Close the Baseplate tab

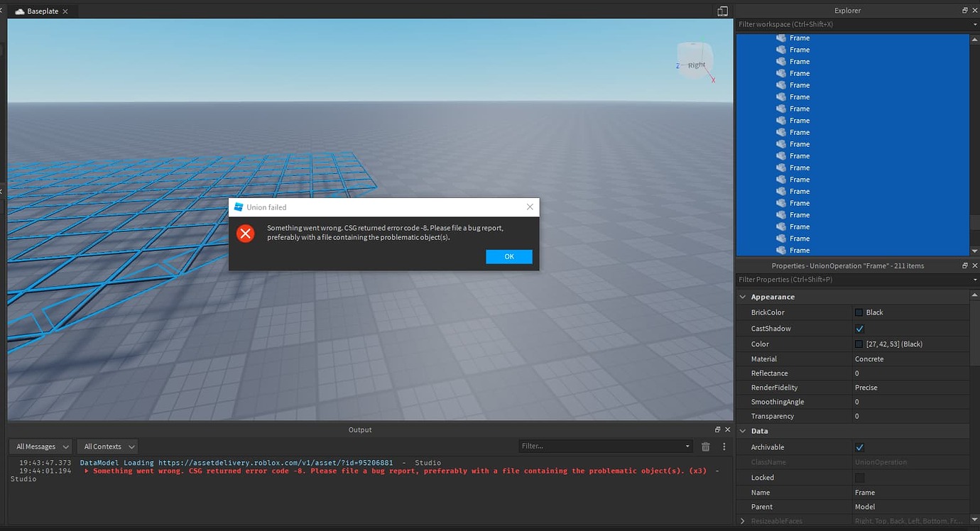66,11
